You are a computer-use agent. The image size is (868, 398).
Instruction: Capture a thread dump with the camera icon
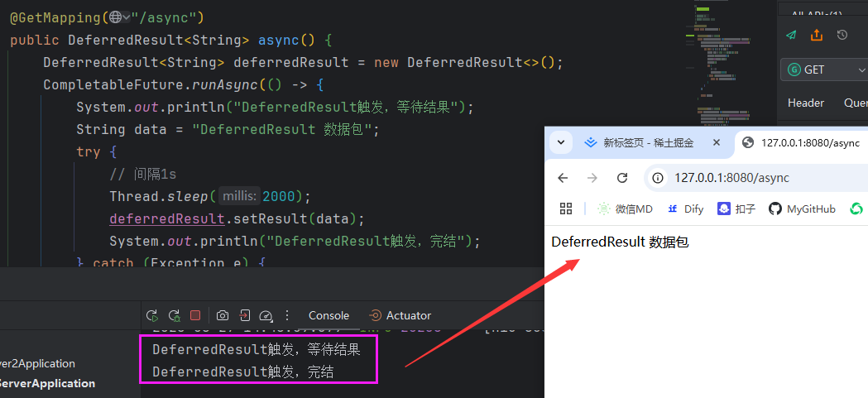pos(223,315)
